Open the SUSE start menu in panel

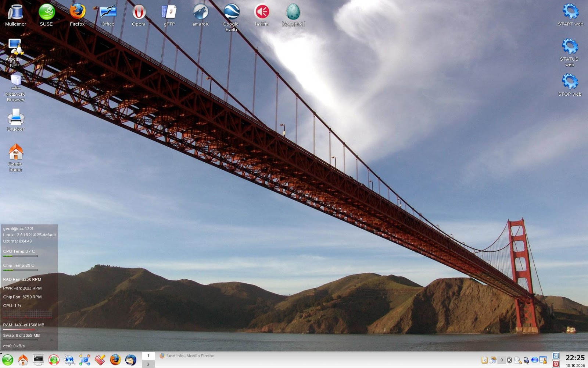coord(7,360)
